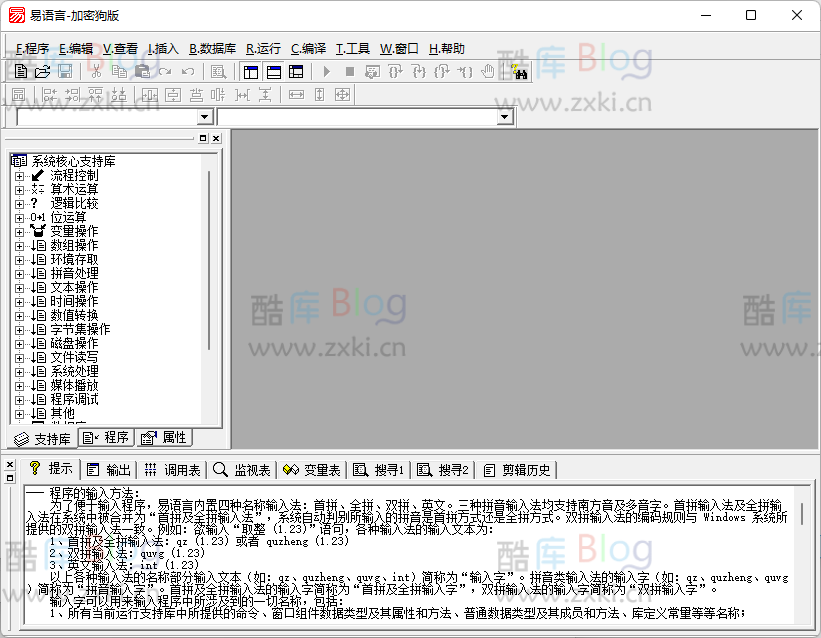This screenshot has height=638, width=821.
Task: Click the Open folder toolbar icon
Action: [x=42, y=72]
